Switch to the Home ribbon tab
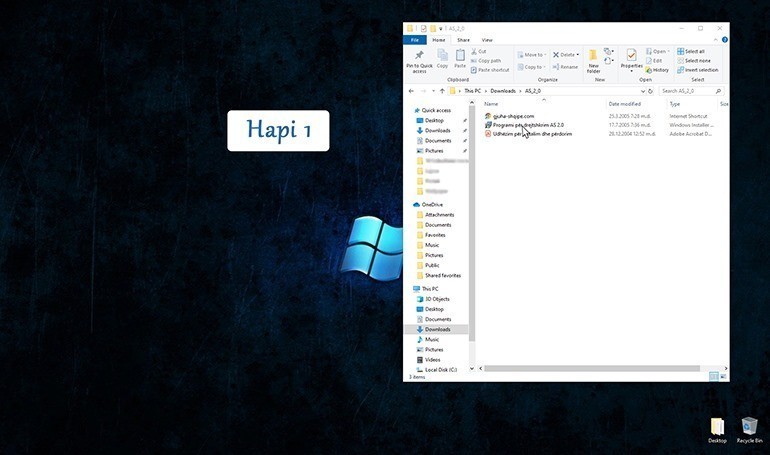770x455 pixels. click(x=439, y=40)
